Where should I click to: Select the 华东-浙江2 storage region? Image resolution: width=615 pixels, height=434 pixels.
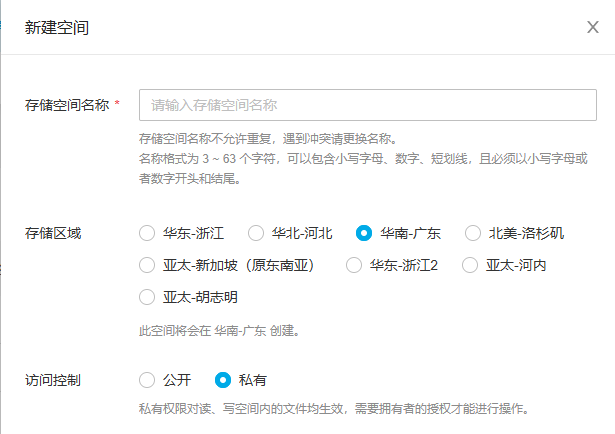(354, 265)
